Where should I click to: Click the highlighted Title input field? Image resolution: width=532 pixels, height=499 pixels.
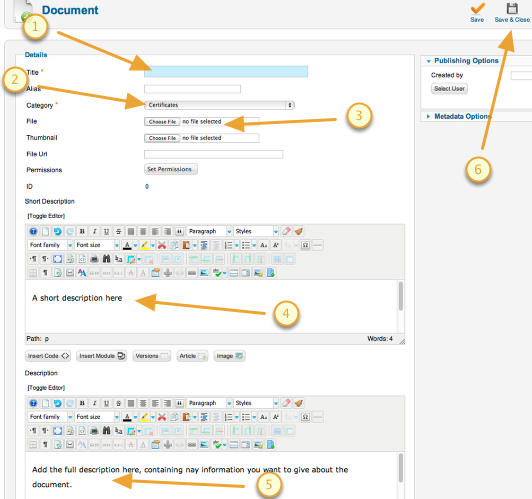pos(226,72)
